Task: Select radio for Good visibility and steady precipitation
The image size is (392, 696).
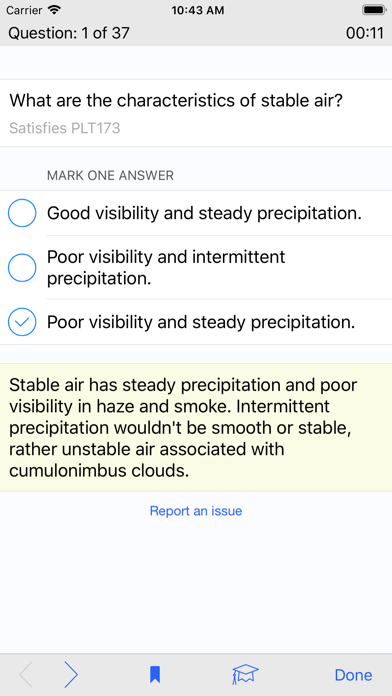Action: pos(22,213)
